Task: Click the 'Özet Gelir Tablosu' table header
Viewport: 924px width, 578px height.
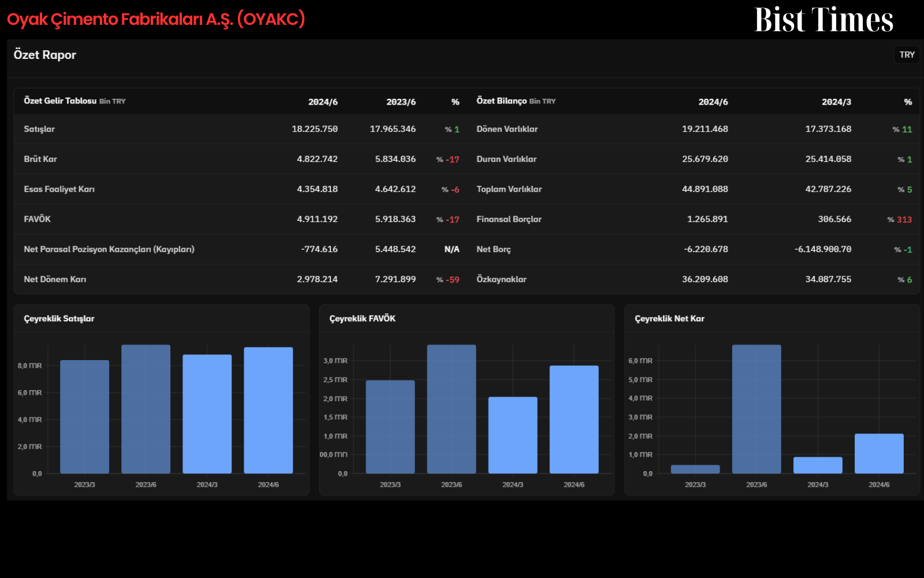Action: pos(60,101)
